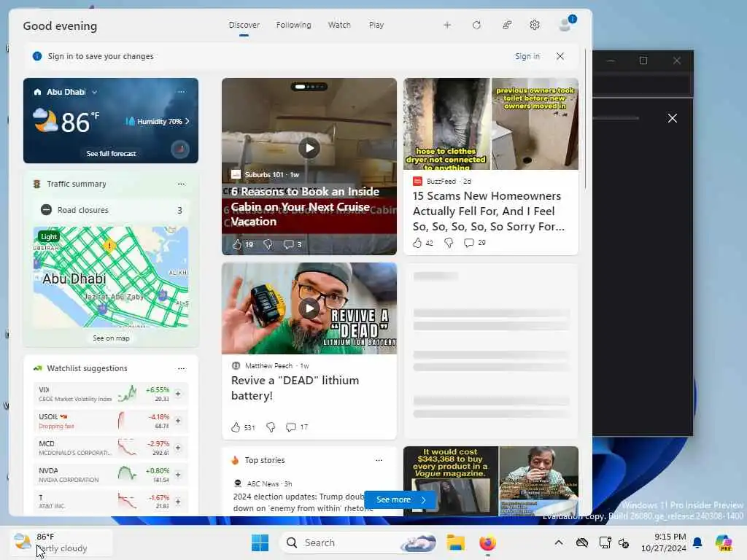Click the feed vertical scrollbar
747x560 pixels.
(x=586, y=119)
